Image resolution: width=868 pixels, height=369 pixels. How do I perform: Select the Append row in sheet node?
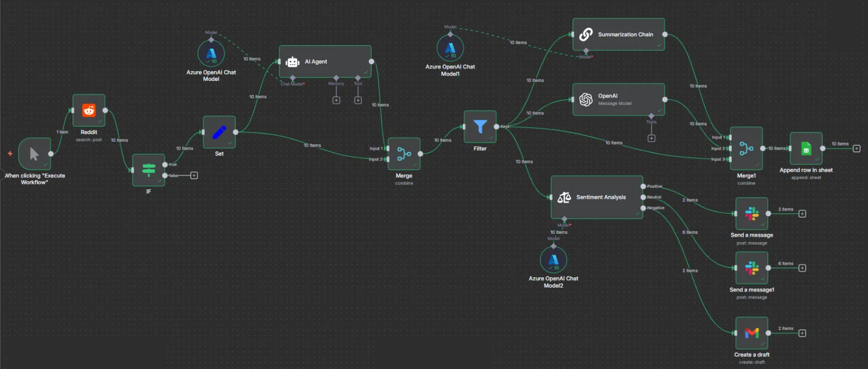point(806,148)
